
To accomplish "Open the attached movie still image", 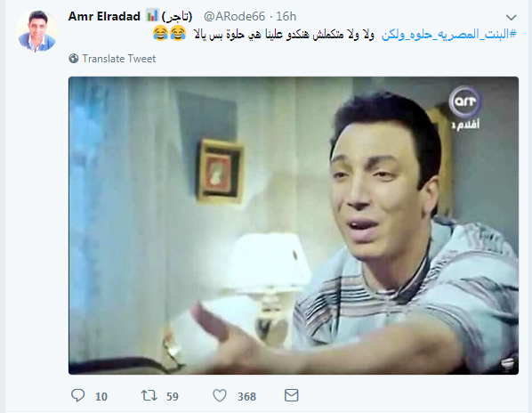I will coord(294,225).
